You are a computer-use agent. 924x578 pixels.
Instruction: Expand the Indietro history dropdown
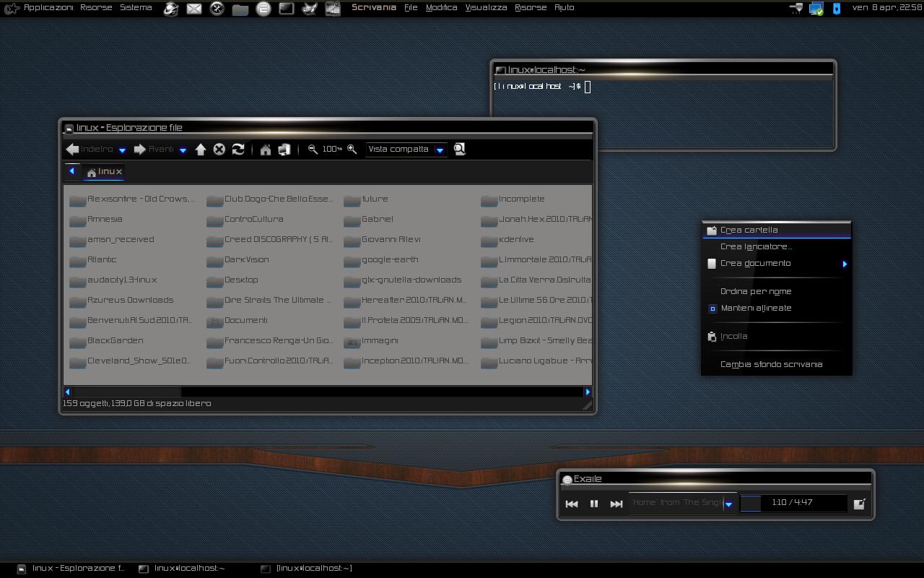point(122,150)
